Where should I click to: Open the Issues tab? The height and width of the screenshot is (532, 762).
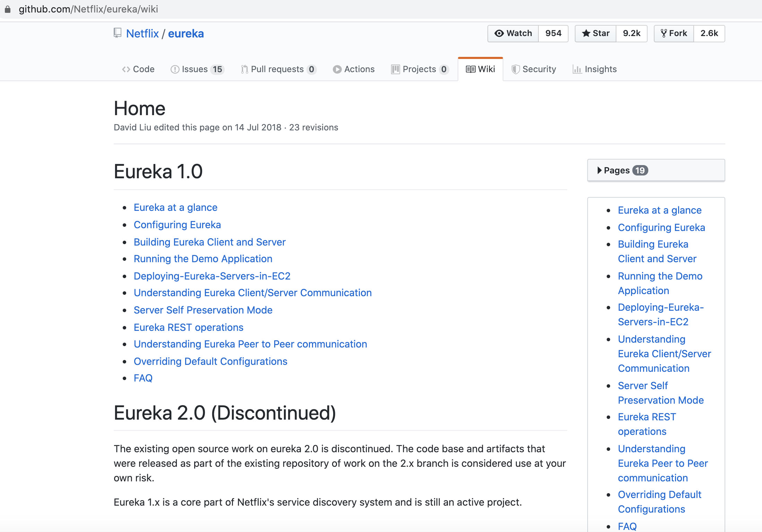tap(197, 69)
